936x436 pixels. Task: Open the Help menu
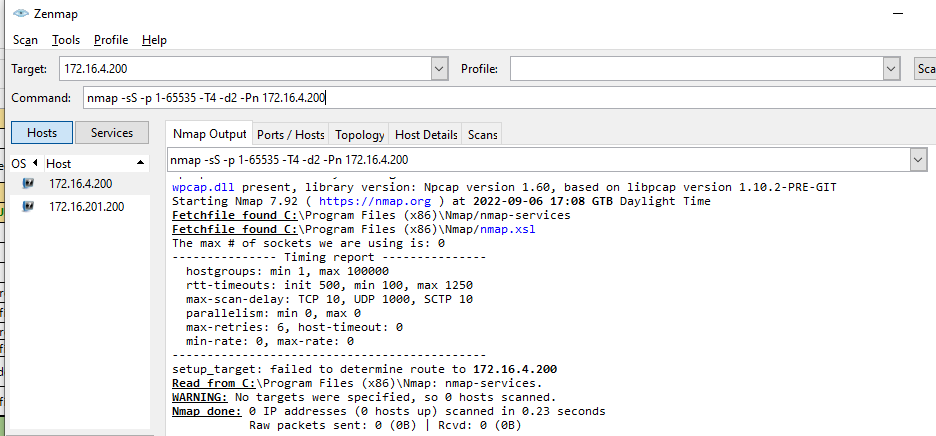154,40
